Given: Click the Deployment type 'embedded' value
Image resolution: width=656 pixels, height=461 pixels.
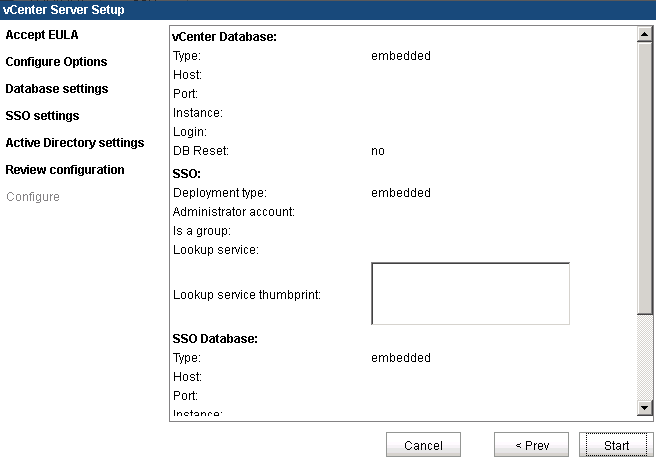Looking at the screenshot, I should (x=401, y=193).
